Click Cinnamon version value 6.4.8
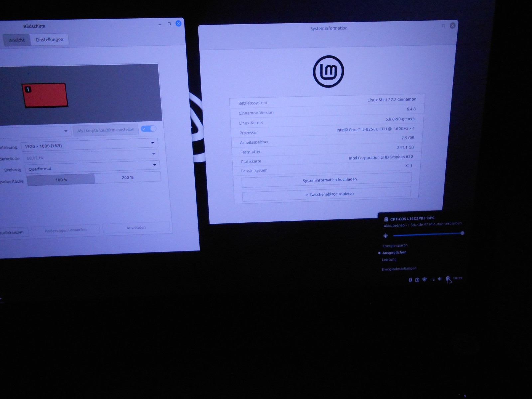Screen dimensions: 532x399 [411, 109]
